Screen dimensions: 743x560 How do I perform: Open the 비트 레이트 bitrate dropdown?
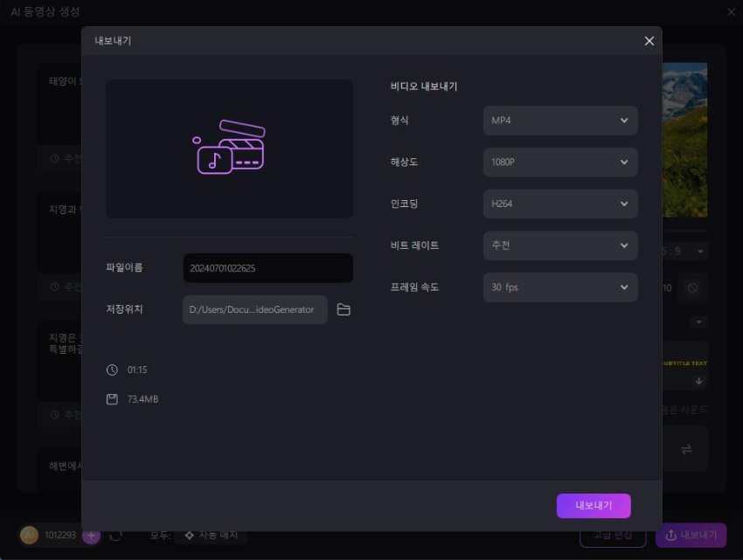pos(559,245)
